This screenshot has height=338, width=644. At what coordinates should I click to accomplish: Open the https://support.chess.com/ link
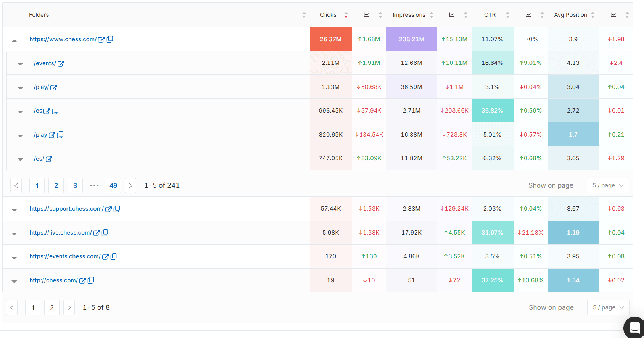tap(66, 209)
